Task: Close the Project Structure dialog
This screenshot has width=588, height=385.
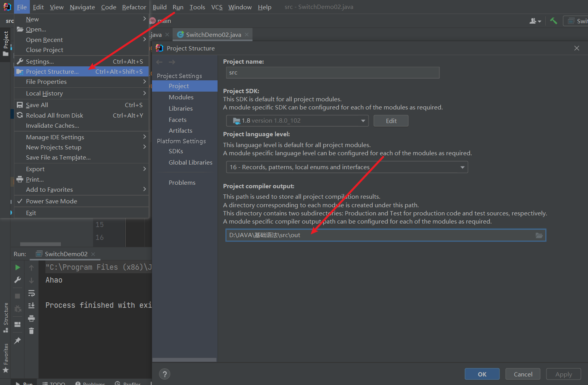Action: click(x=577, y=48)
